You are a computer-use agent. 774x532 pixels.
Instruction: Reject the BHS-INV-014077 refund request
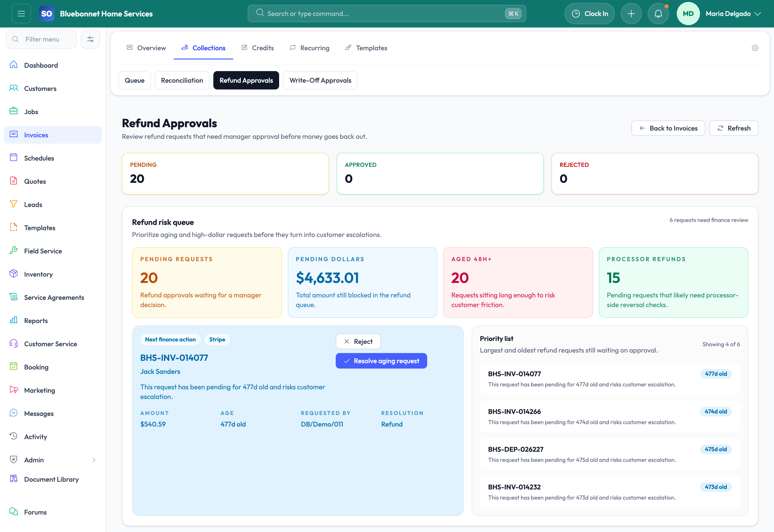click(x=358, y=341)
